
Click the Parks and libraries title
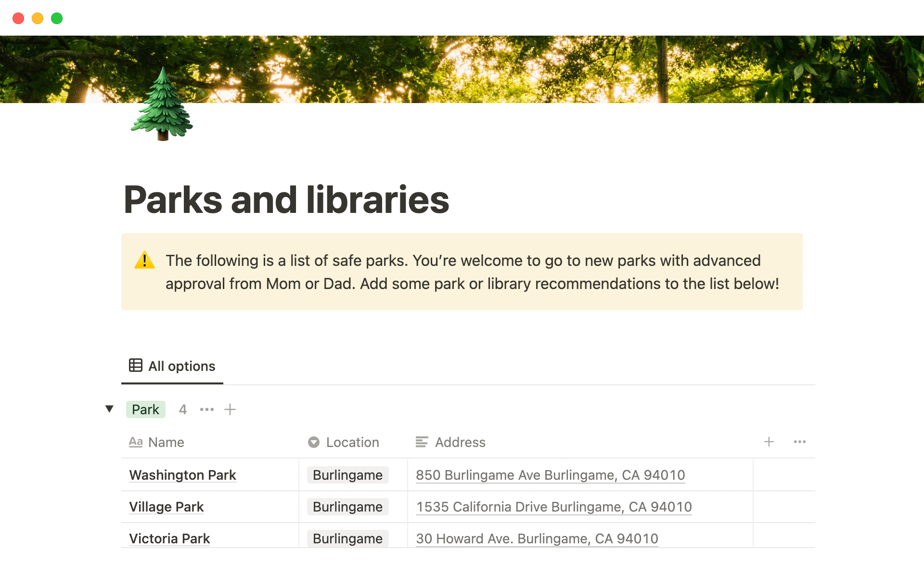coord(286,199)
